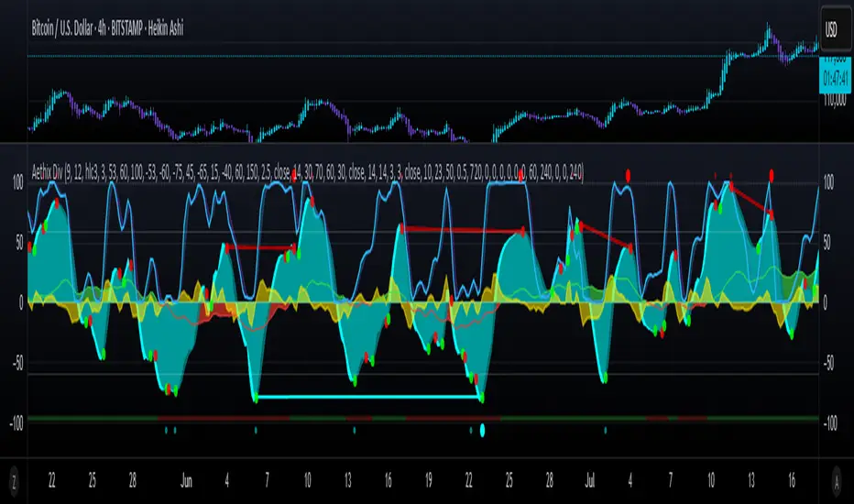Image resolution: width=854 pixels, height=504 pixels.
Task: Click the 19 date label on the time axis
Action: point(429,480)
